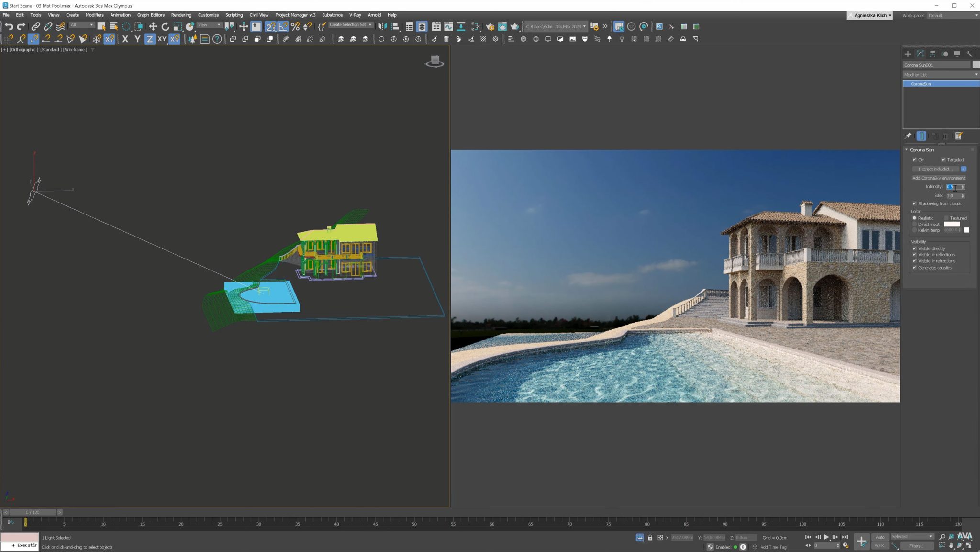Image resolution: width=980 pixels, height=552 pixels.
Task: Open the Project Manager v.3 menu
Action: pyautogui.click(x=295, y=15)
